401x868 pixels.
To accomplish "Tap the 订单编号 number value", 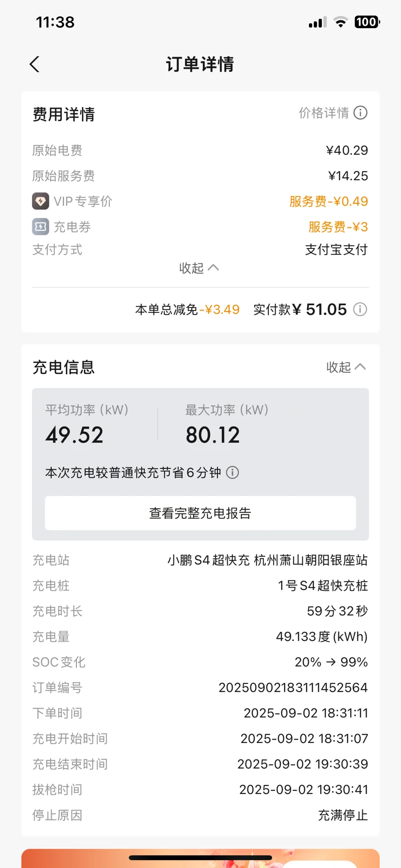I will point(293,687).
